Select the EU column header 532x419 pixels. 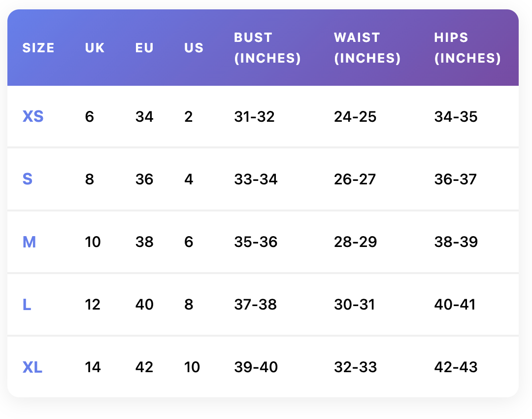tap(144, 48)
